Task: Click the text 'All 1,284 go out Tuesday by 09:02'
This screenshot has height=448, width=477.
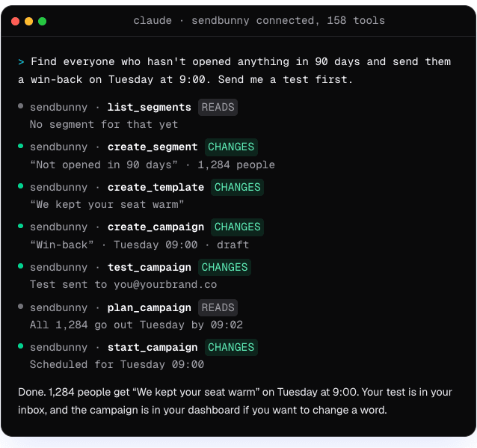Action: point(136,325)
